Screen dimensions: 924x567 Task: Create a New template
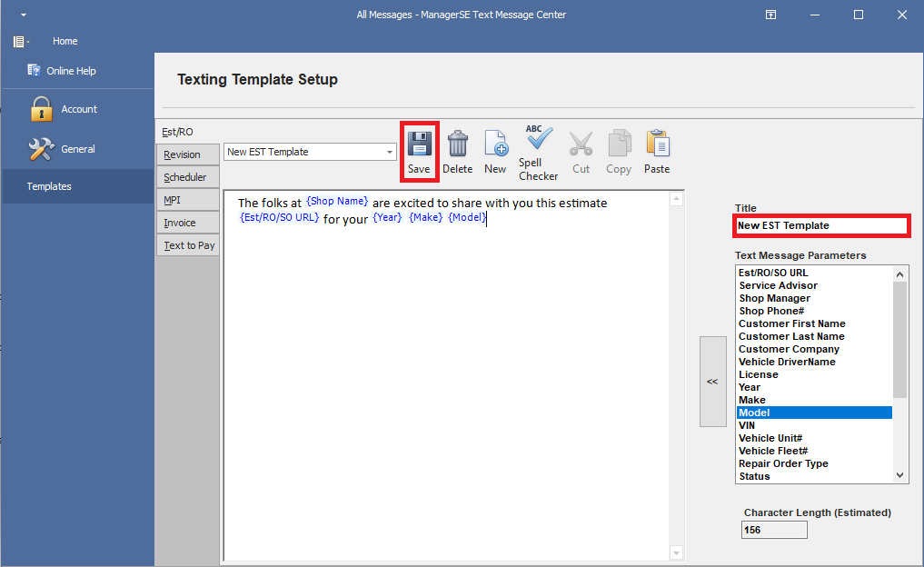(x=495, y=152)
